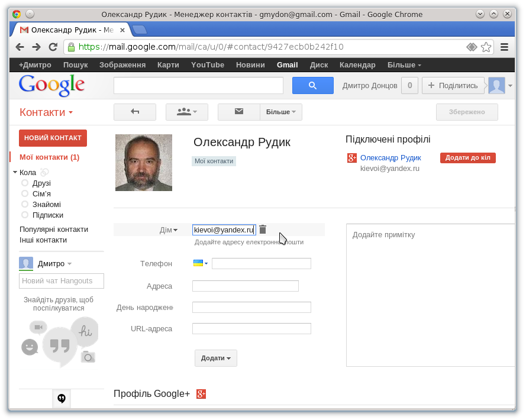This screenshot has height=420, width=526.
Task: Click the URL-адреса input field
Action: pyautogui.click(x=251, y=329)
